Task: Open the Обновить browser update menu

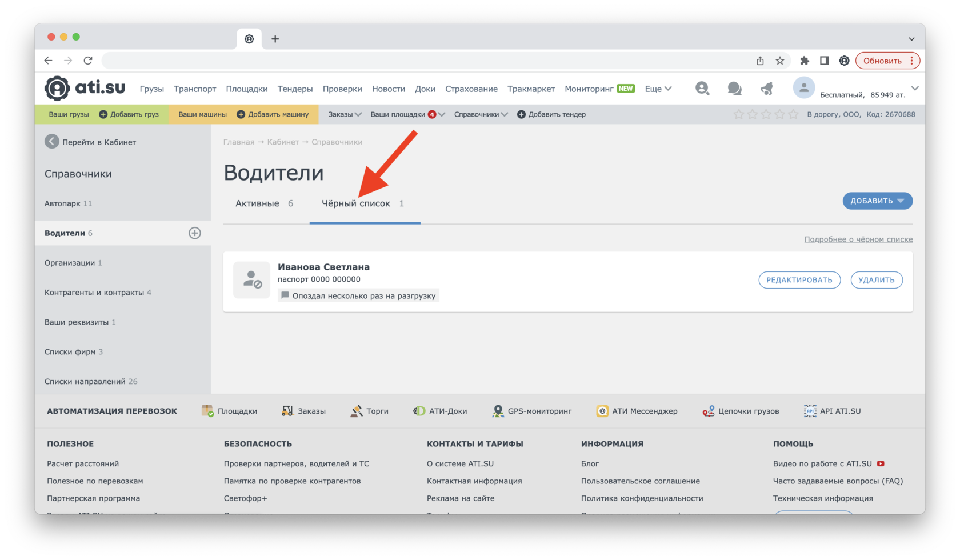Action: [x=887, y=61]
